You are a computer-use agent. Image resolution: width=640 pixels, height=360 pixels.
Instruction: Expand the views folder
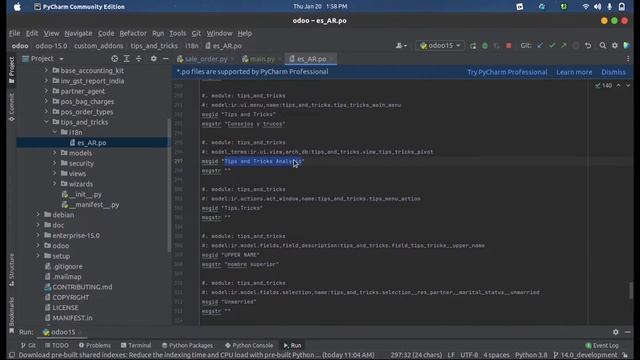[x=55, y=173]
